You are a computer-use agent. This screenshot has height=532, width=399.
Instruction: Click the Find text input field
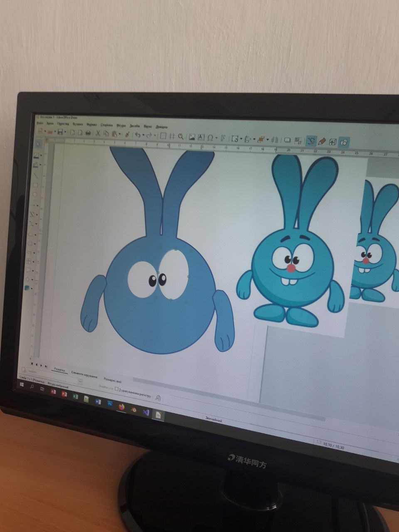coord(54,376)
